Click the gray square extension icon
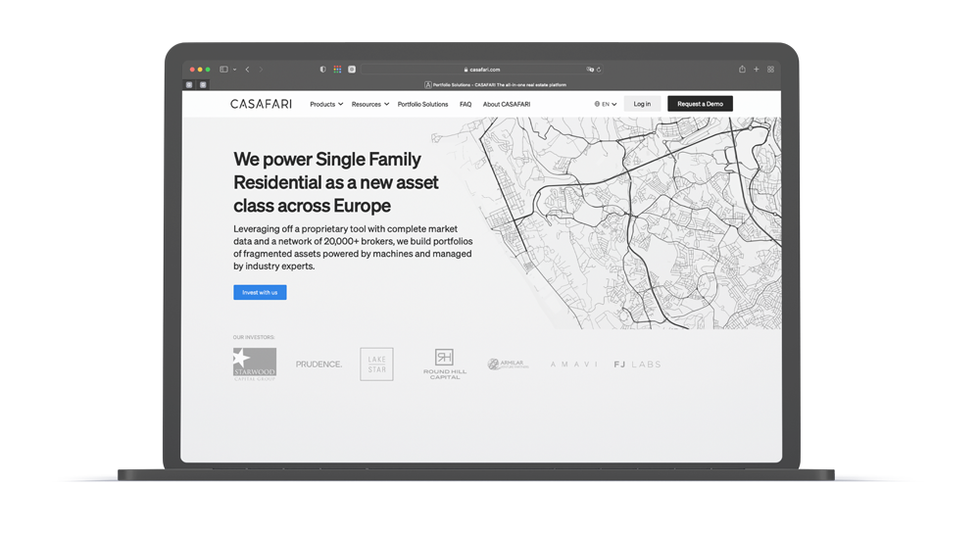 click(x=352, y=70)
